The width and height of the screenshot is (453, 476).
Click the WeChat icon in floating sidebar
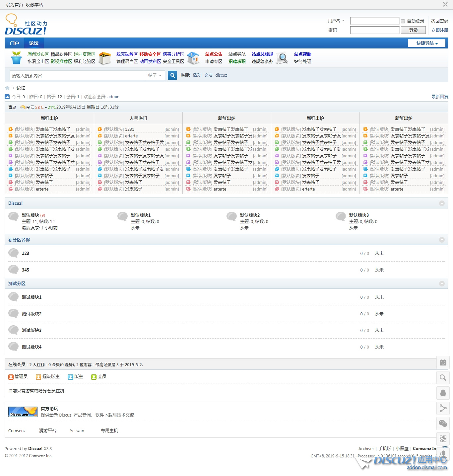(x=443, y=424)
